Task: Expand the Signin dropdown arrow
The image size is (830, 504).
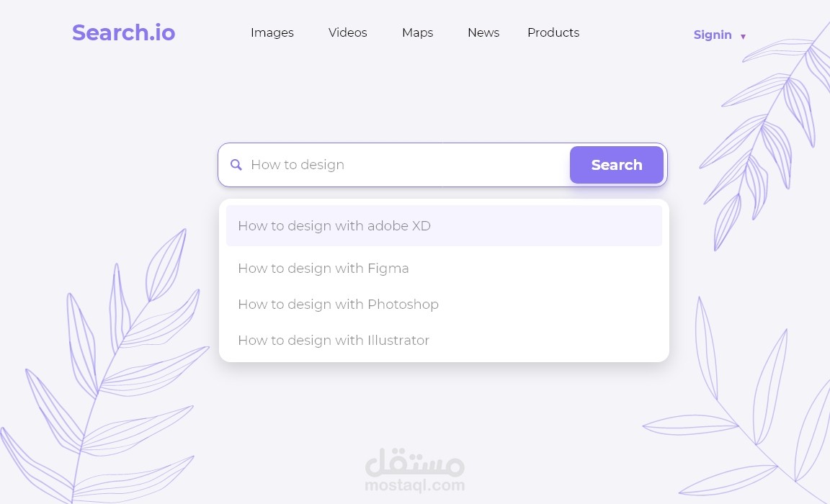Action: point(744,37)
